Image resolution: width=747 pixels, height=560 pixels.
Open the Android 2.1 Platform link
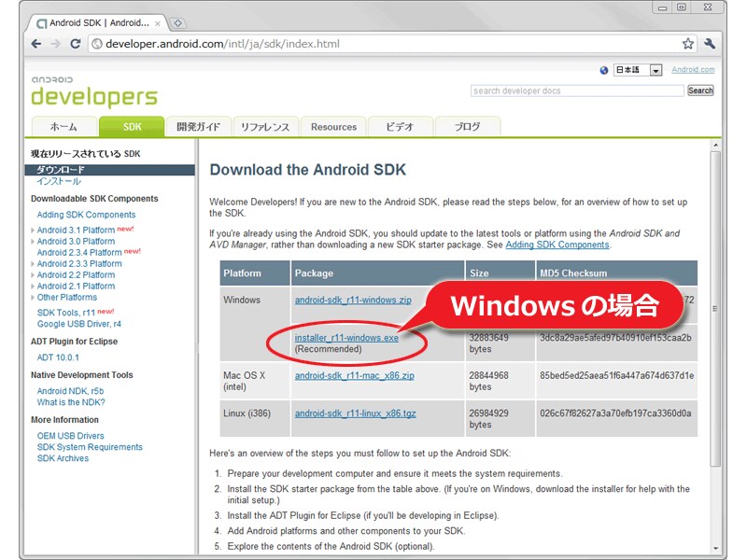(x=77, y=287)
